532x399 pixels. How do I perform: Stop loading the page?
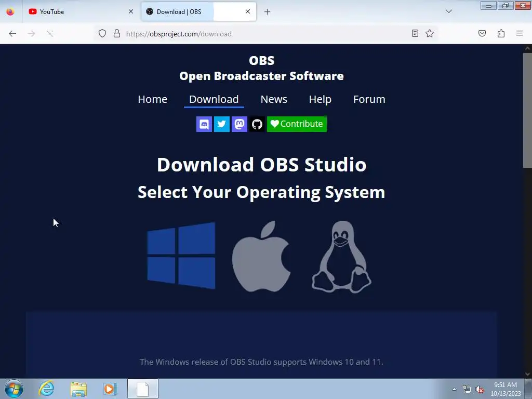tap(50, 34)
